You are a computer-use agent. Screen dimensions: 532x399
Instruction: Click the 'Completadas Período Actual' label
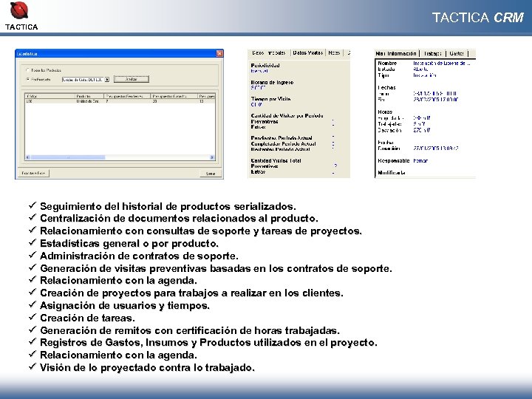(x=283, y=144)
